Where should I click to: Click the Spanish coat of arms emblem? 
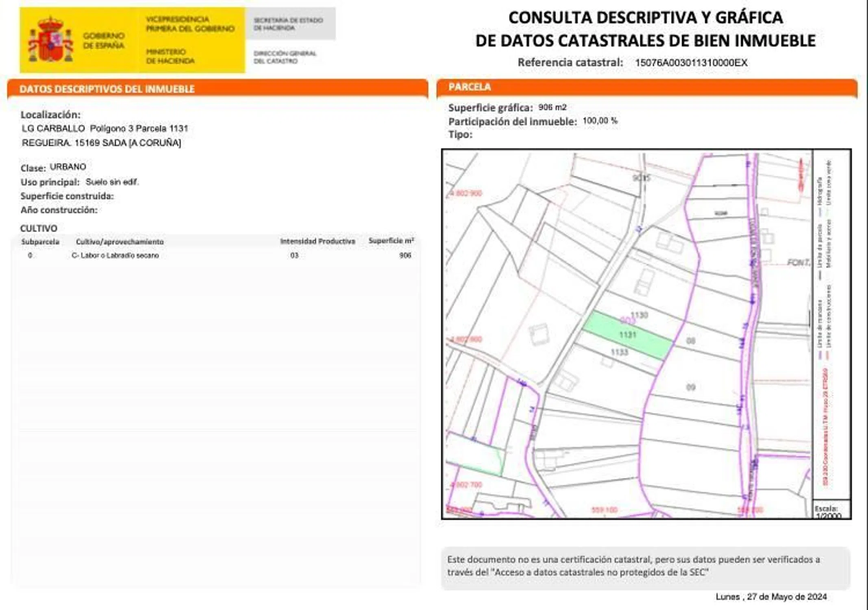[50, 40]
